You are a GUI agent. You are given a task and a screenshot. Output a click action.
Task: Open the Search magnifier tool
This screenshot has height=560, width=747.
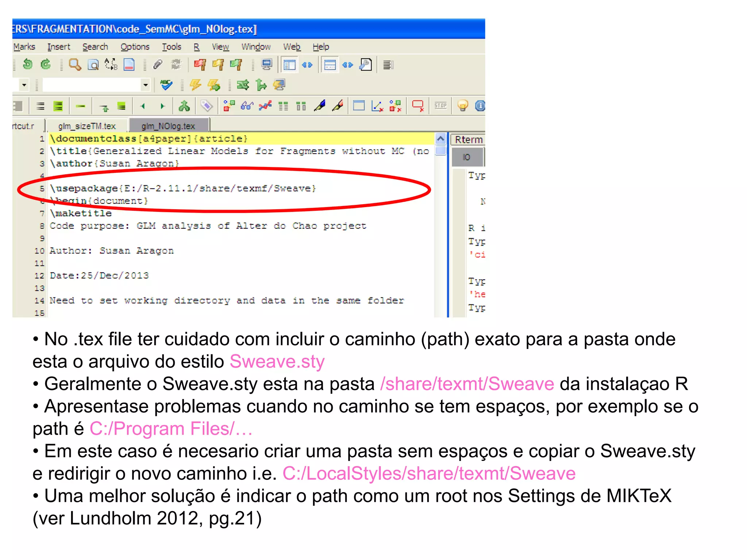pos(75,65)
